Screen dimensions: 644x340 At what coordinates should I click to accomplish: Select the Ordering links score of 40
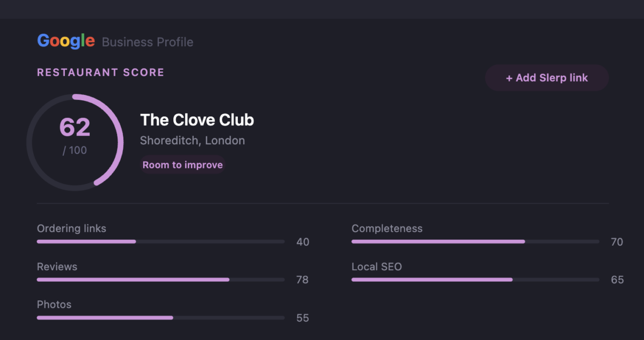pos(303,242)
